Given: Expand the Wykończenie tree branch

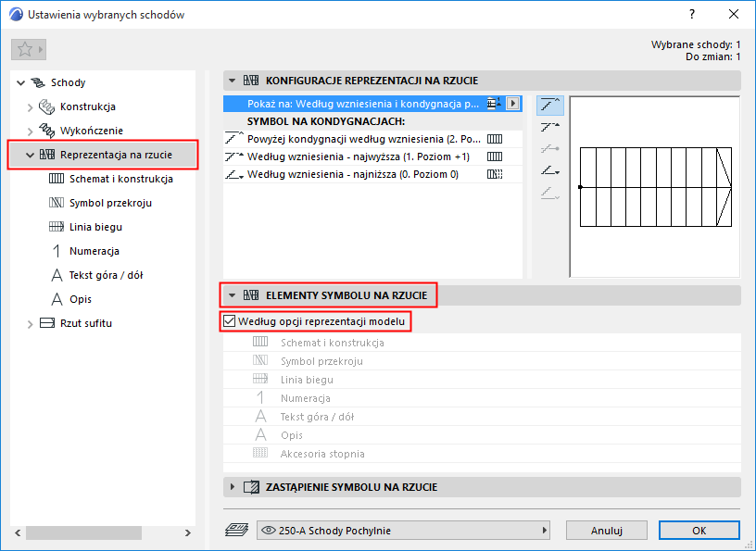Looking at the screenshot, I should point(30,131).
